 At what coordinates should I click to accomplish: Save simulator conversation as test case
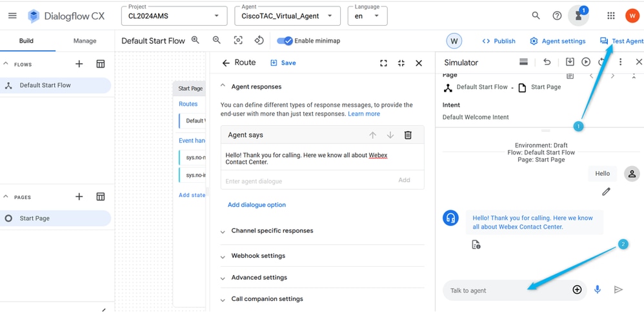click(570, 61)
